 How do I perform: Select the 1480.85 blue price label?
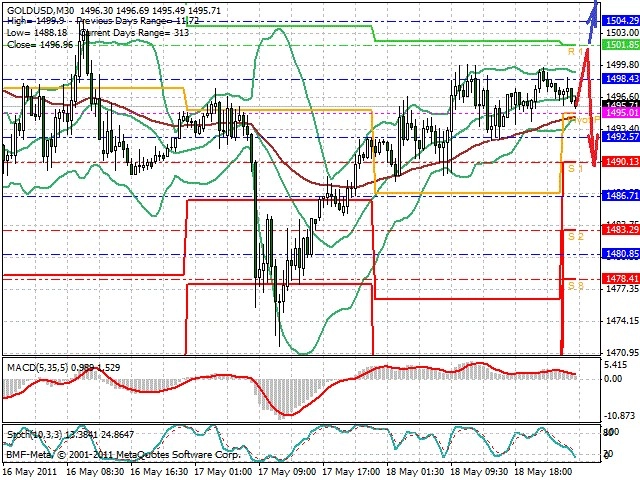click(621, 254)
